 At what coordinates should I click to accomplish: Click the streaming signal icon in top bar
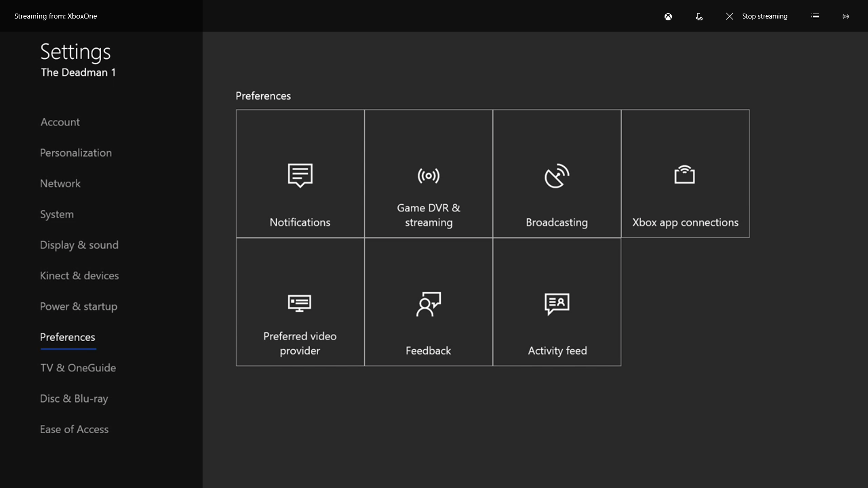tap(845, 17)
